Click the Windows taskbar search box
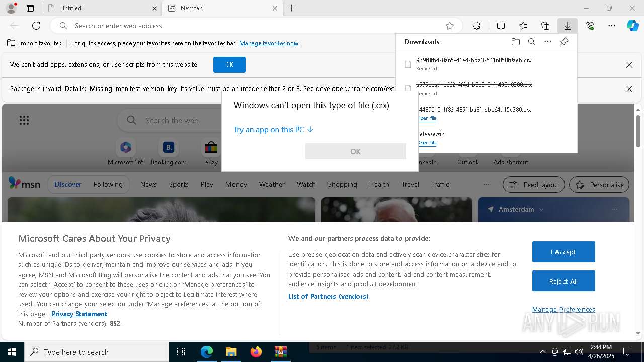644x362 pixels. coord(97,352)
